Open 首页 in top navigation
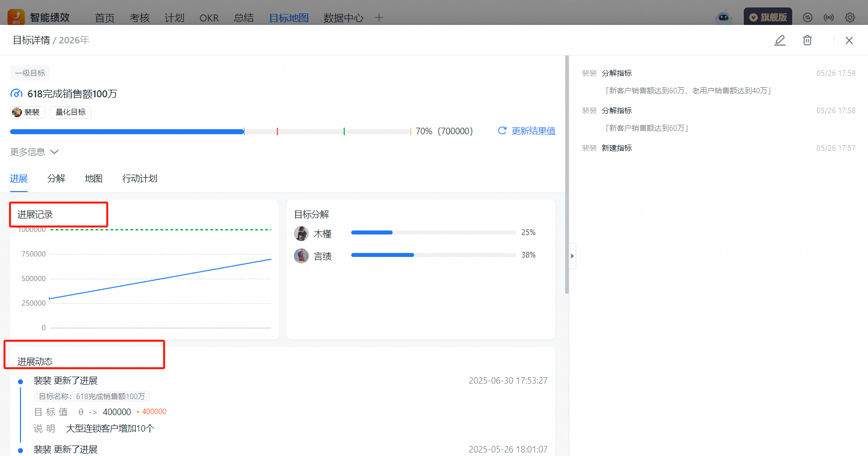This screenshot has height=456, width=868. 105,18
